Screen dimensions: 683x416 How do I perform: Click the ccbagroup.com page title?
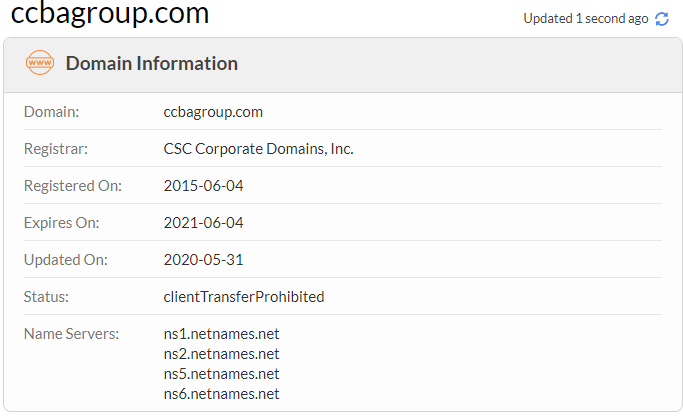point(110,14)
